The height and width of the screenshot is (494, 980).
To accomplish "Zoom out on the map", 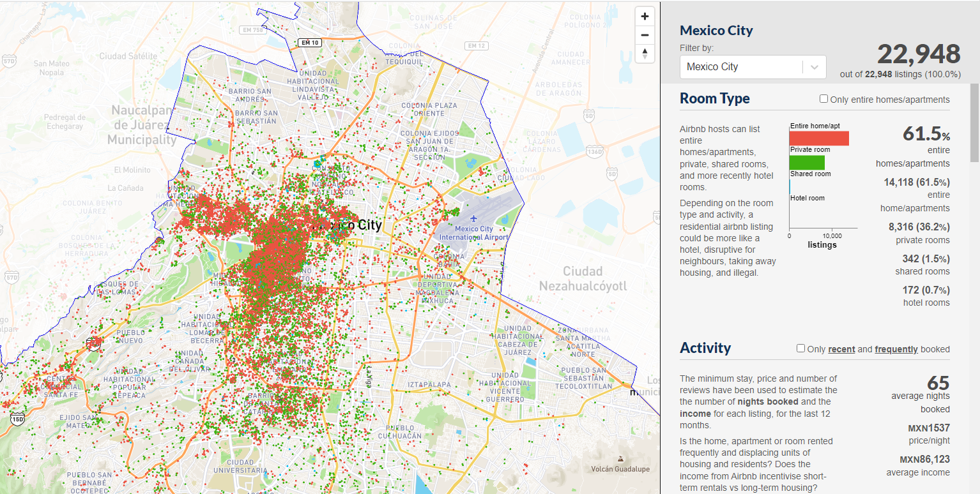I will point(645,35).
